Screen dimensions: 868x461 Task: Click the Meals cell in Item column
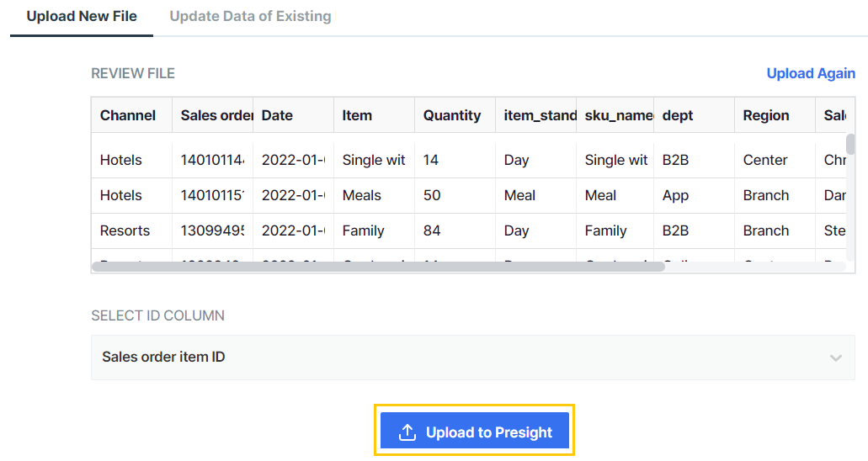coord(362,195)
